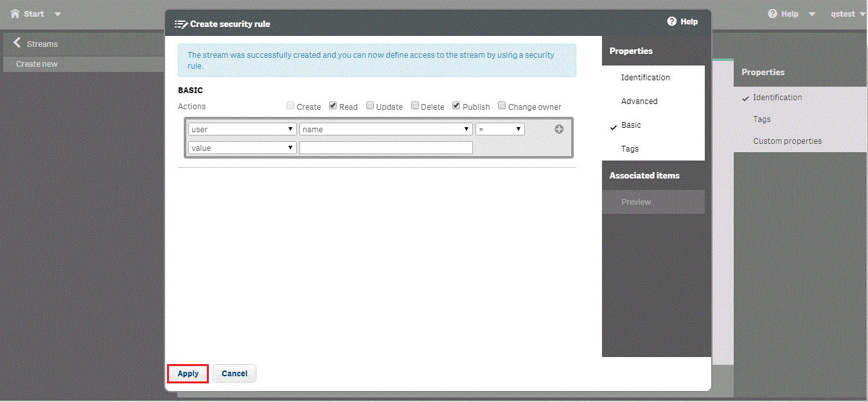Toggle the Publish action checkbox
This screenshot has height=402, width=868.
point(456,106)
